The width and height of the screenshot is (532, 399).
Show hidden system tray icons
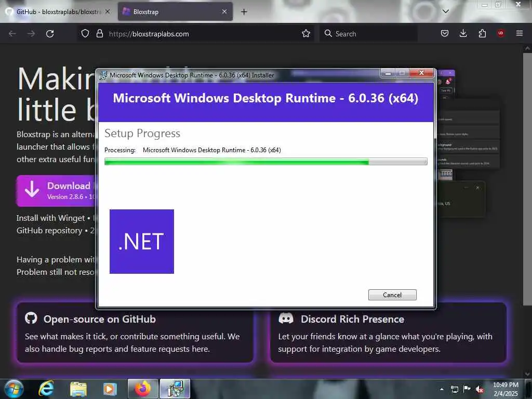442,389
